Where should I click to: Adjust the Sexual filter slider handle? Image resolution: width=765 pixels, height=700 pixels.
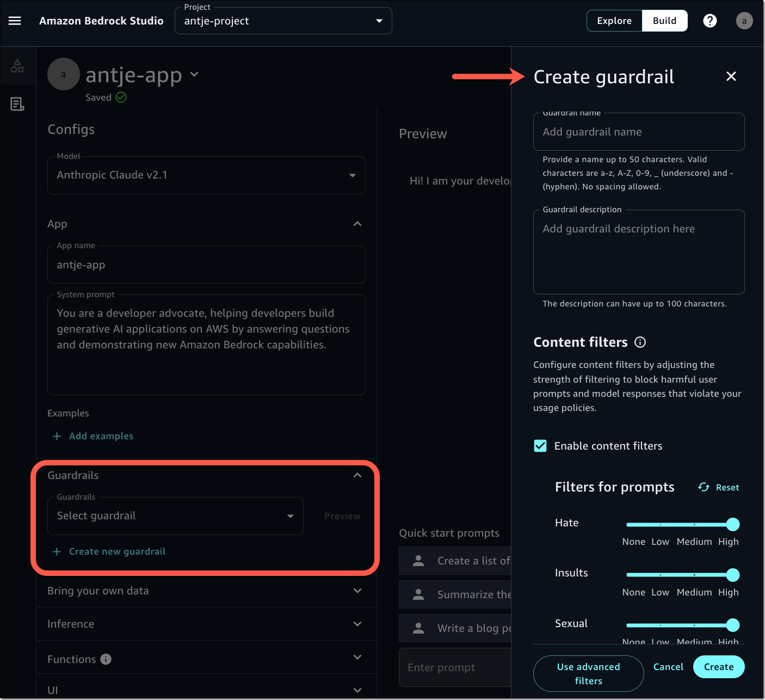tap(733, 625)
